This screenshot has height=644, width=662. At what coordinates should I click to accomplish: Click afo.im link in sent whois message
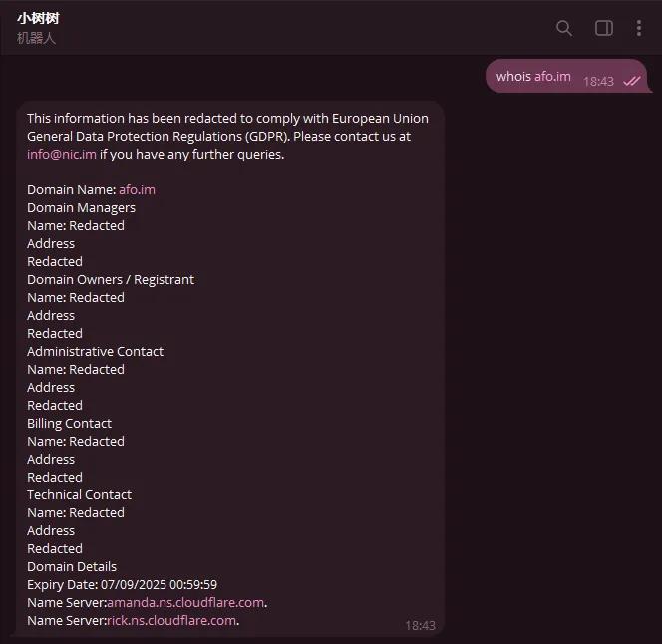[x=552, y=77]
